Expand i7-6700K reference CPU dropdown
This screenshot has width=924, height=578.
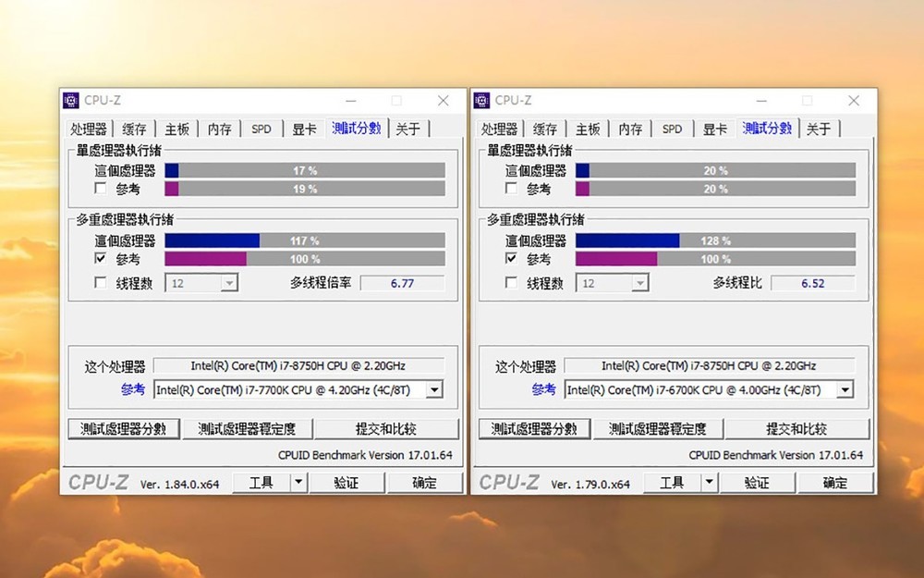[x=845, y=390]
